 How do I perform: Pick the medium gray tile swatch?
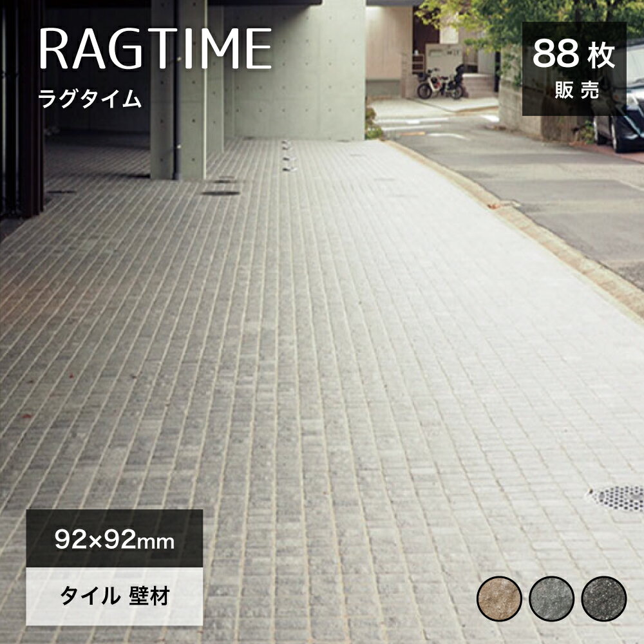tap(551, 598)
